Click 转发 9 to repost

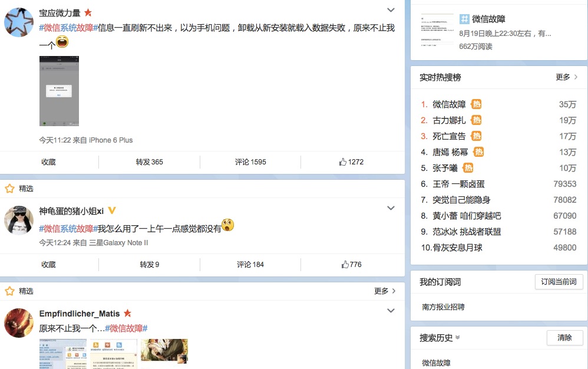pyautogui.click(x=149, y=265)
